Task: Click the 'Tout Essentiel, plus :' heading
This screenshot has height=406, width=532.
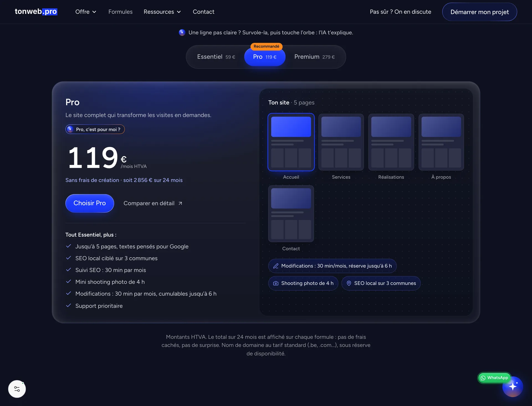Action: tap(91, 235)
